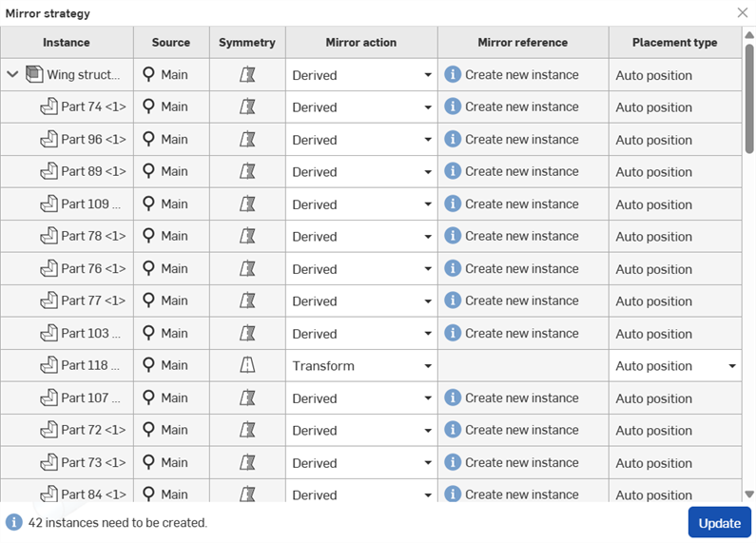
Task: Open Mirror action dropdown for Part 118
Action: tap(428, 366)
